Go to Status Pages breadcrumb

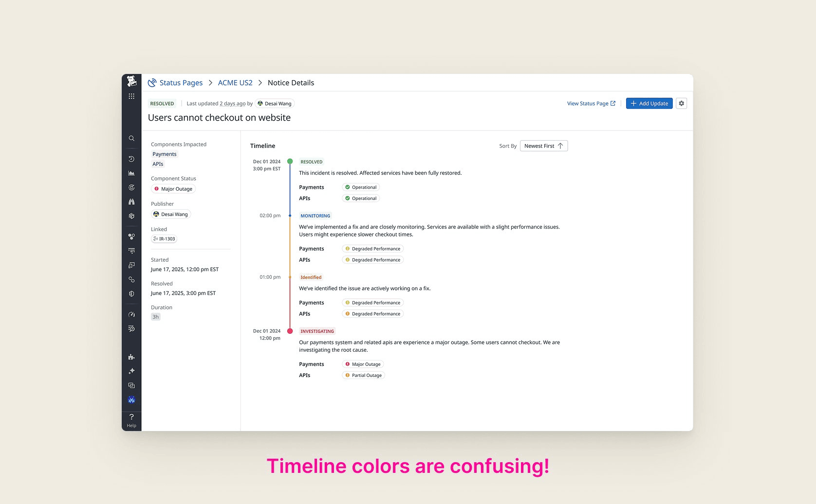point(181,83)
